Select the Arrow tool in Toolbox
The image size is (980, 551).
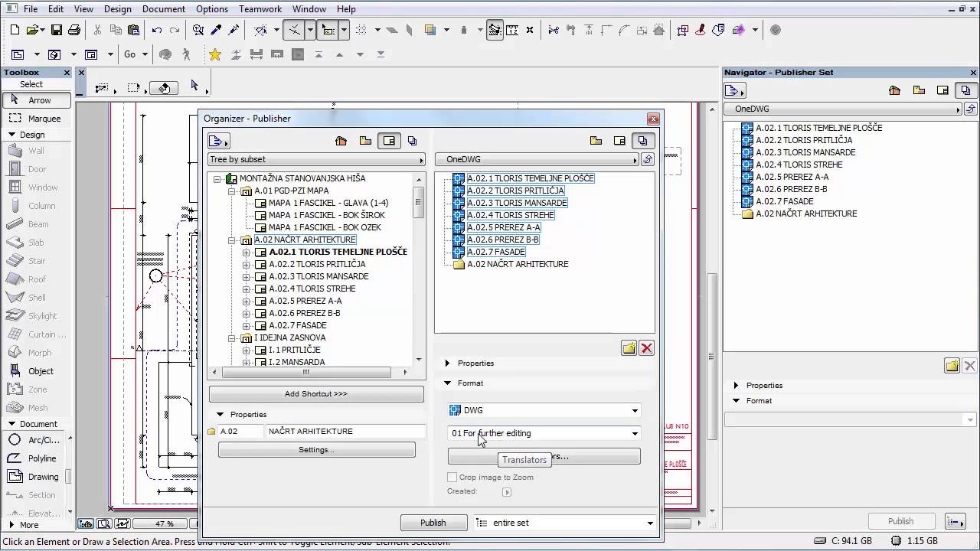(x=36, y=100)
